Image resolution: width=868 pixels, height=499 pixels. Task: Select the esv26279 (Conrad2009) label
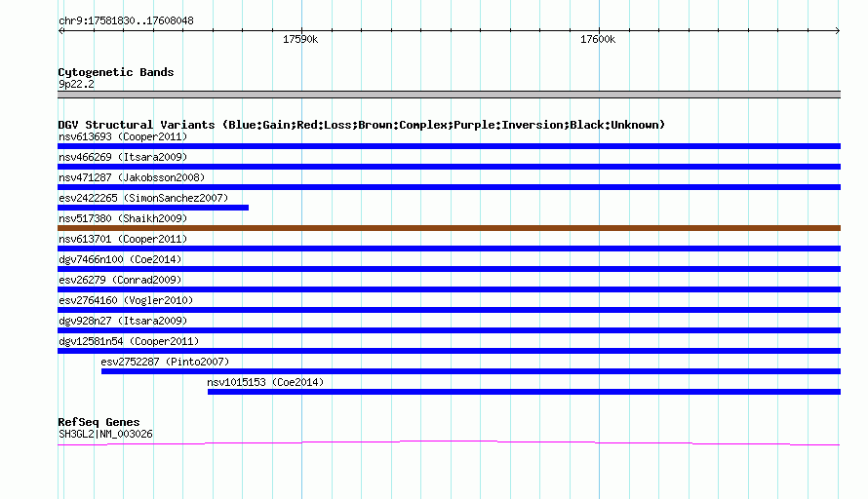point(120,280)
